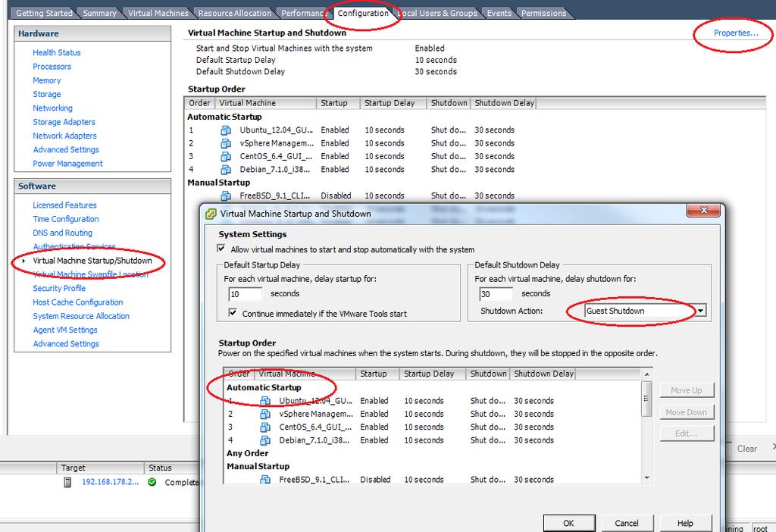776x532 pixels.
Task: Open the Host Cache Configuration link
Action: click(x=78, y=302)
